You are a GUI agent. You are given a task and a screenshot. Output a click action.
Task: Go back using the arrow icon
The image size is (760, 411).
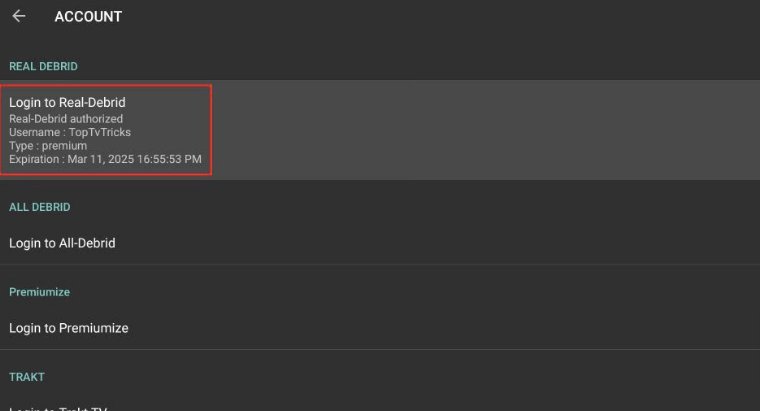[19, 16]
